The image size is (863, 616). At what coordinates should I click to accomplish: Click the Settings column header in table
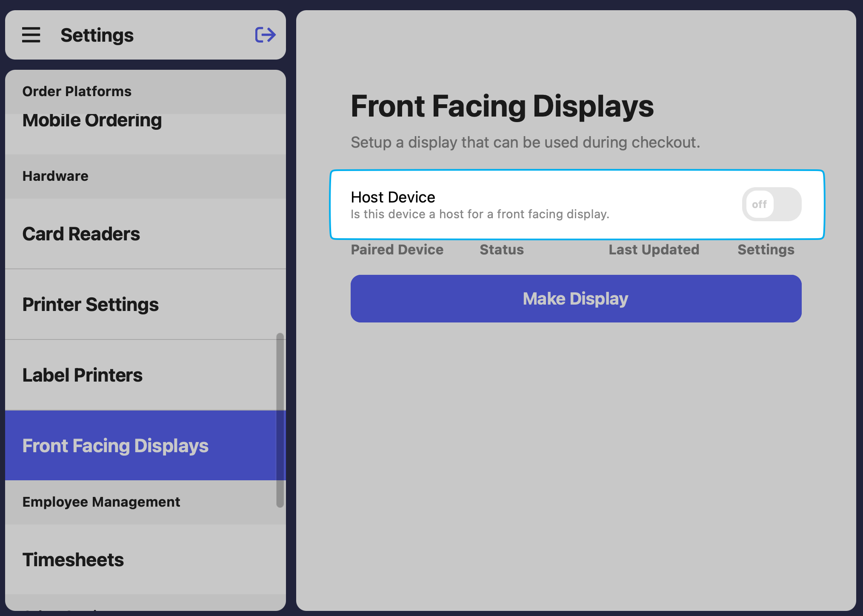click(x=766, y=250)
